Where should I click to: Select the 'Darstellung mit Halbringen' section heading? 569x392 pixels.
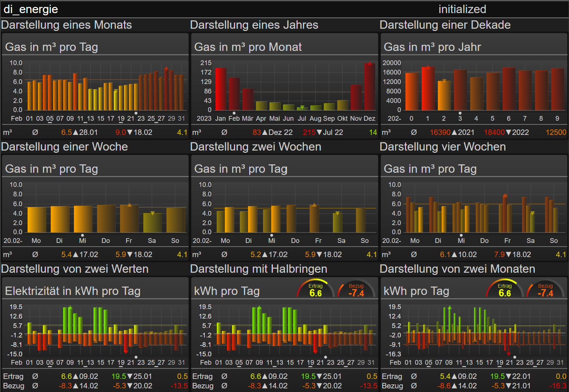[258, 269]
